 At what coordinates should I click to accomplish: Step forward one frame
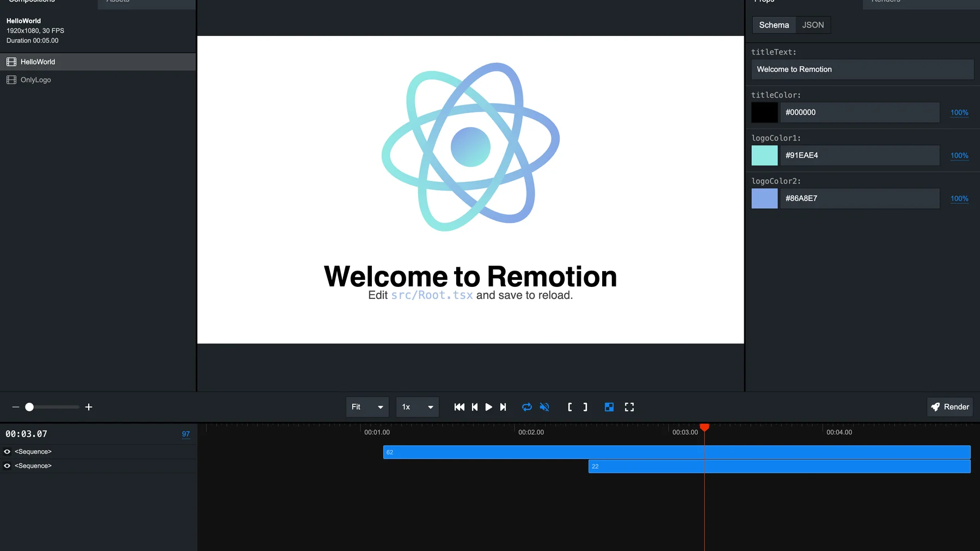tap(503, 407)
